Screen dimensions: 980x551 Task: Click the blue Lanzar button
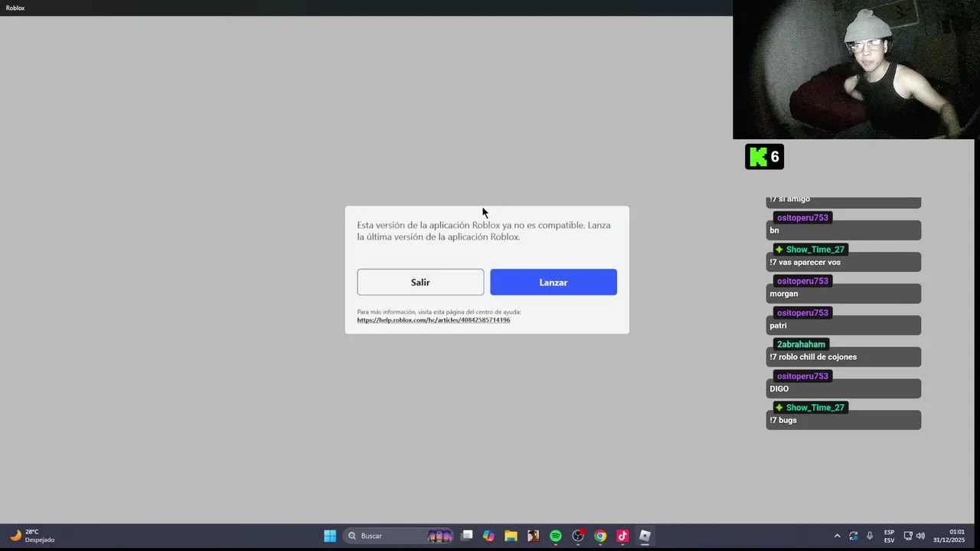pos(554,282)
